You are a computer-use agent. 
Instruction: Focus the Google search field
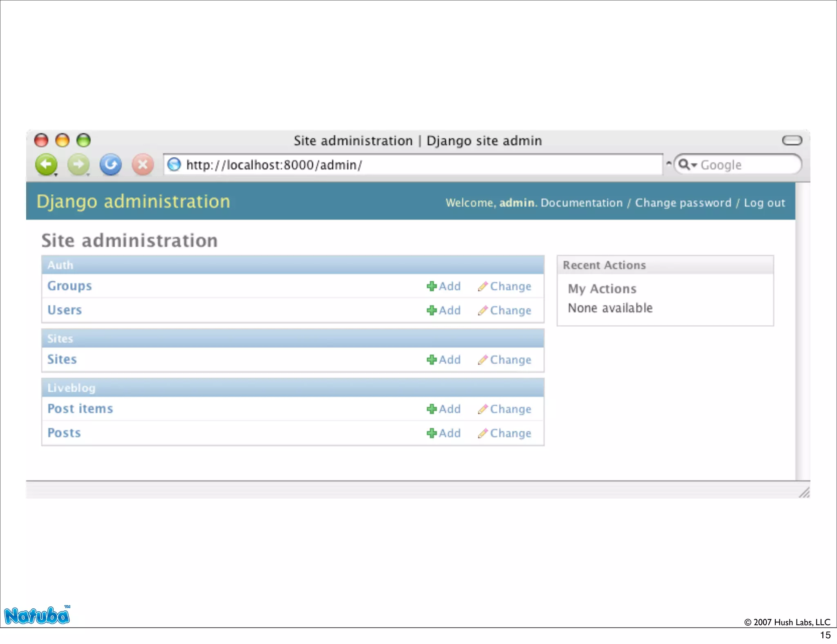click(x=738, y=164)
